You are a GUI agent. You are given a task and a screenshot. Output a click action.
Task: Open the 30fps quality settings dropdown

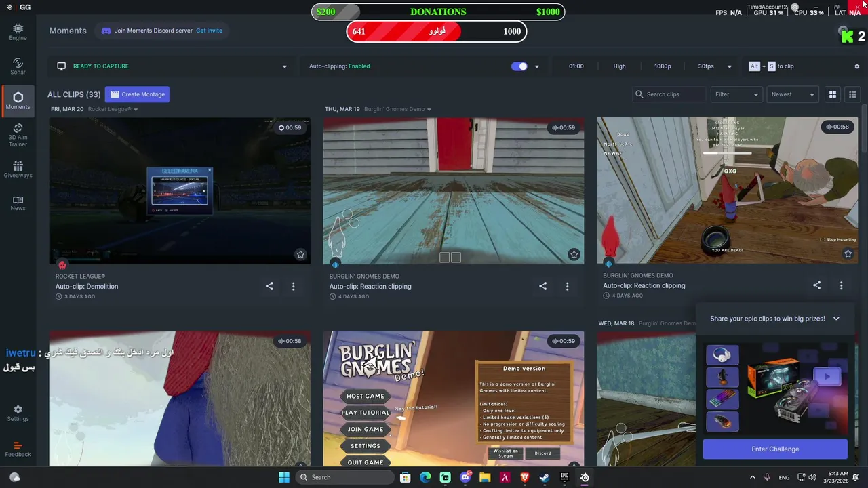tap(729, 66)
